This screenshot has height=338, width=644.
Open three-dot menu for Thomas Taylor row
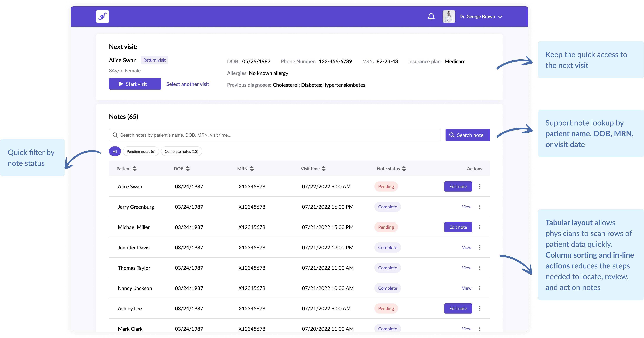[x=480, y=268]
